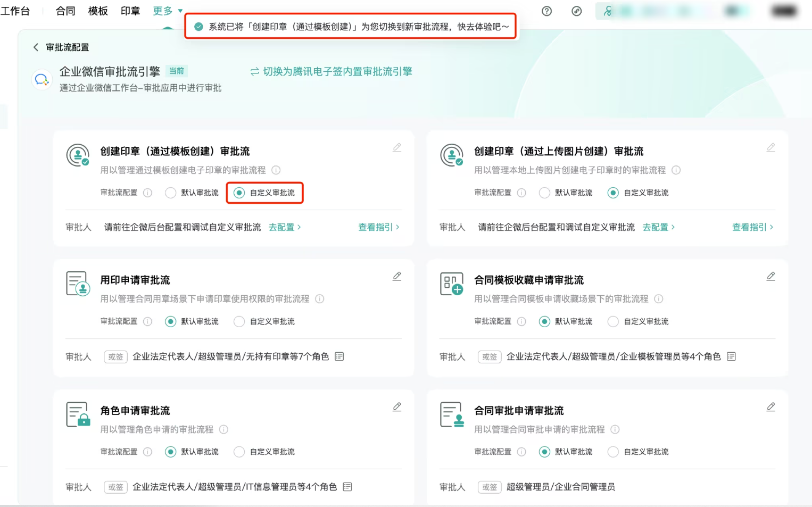Click 去配置 in 通过模板创建 card
The width and height of the screenshot is (812, 507).
(x=285, y=227)
